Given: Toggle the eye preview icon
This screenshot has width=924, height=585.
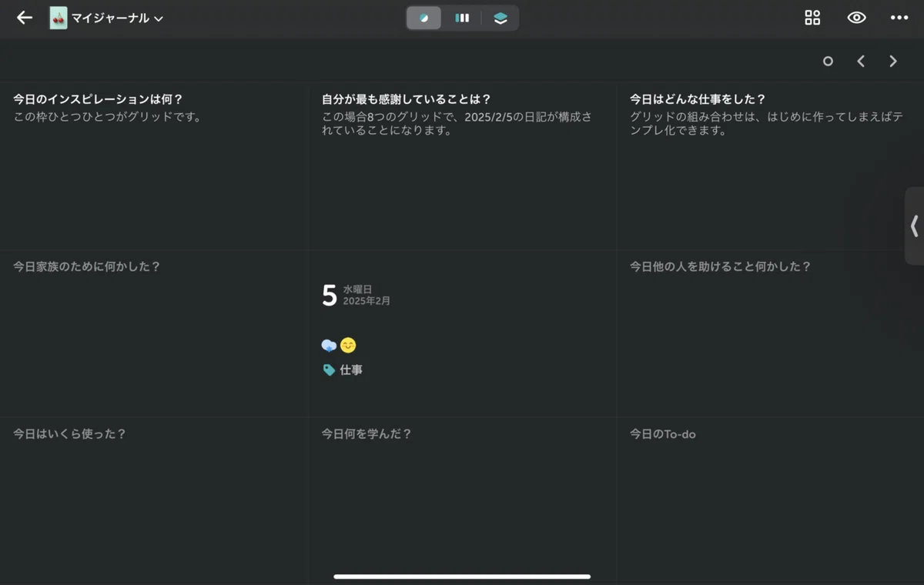Looking at the screenshot, I should point(856,18).
